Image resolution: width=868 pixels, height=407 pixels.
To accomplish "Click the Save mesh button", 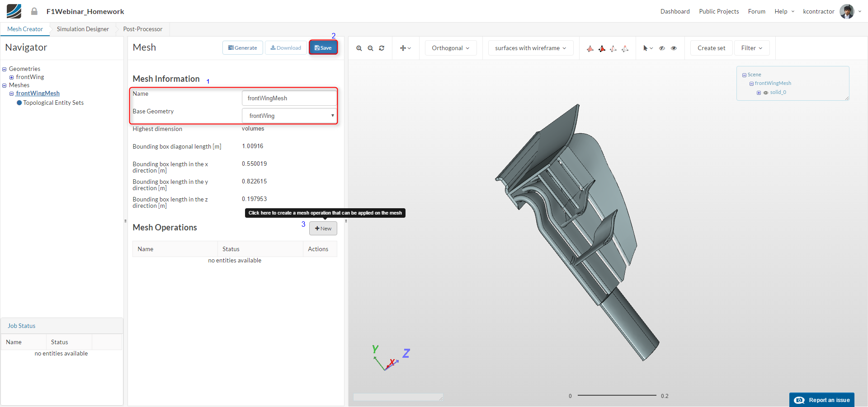I will [323, 48].
